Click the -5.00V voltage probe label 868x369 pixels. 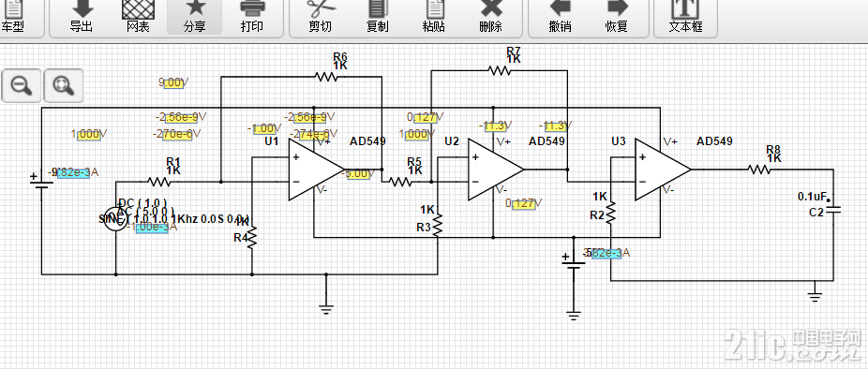point(356,173)
